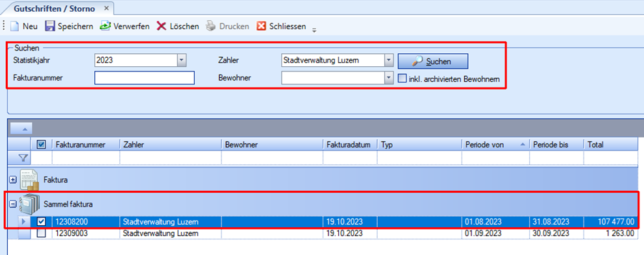Click filter cell under Zahler column
The width and height of the screenshot is (644, 255).
(171, 157)
